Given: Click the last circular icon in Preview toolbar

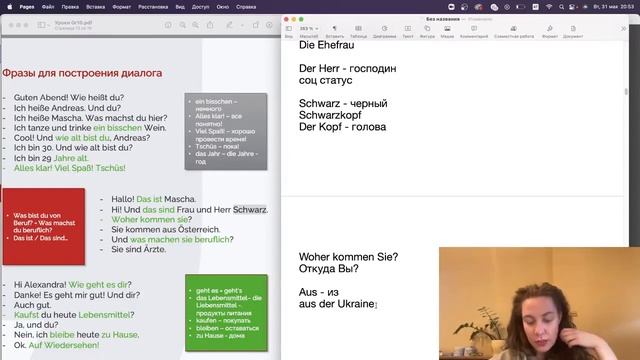Looking at the screenshot, I should [269, 25].
